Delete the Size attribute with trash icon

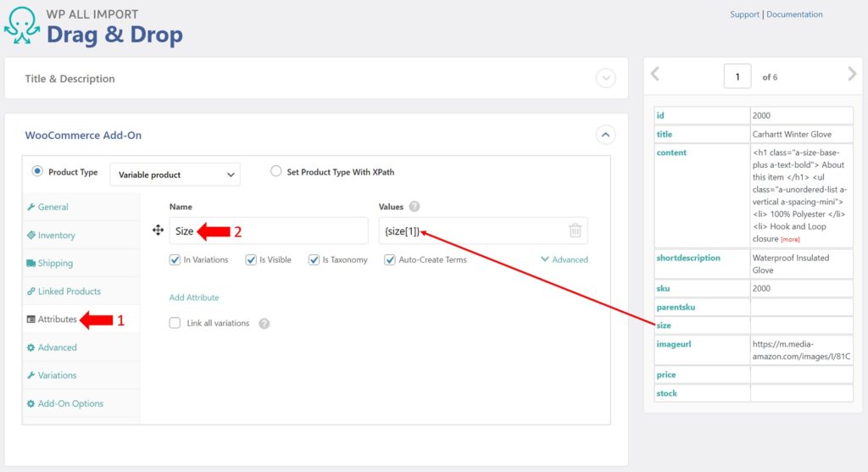tap(576, 230)
